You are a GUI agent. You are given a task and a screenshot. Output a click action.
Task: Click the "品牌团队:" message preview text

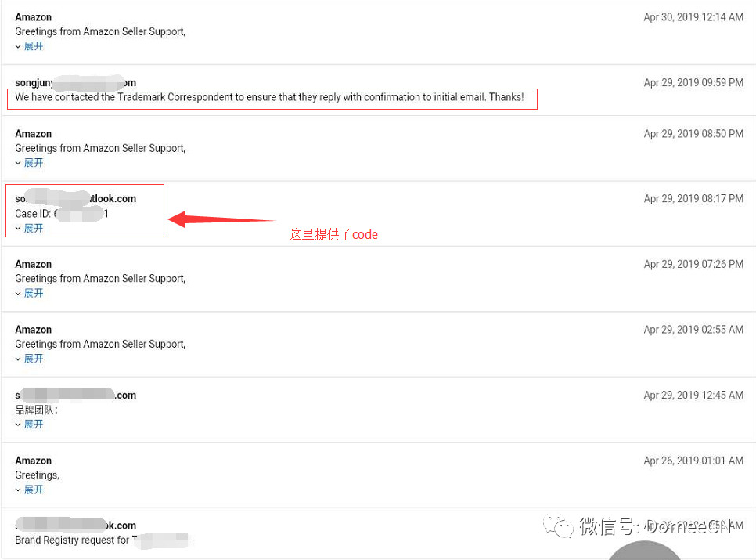coord(36,410)
